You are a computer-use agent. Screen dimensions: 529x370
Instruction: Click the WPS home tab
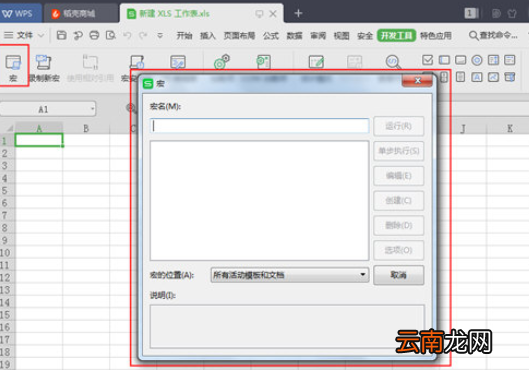click(21, 13)
